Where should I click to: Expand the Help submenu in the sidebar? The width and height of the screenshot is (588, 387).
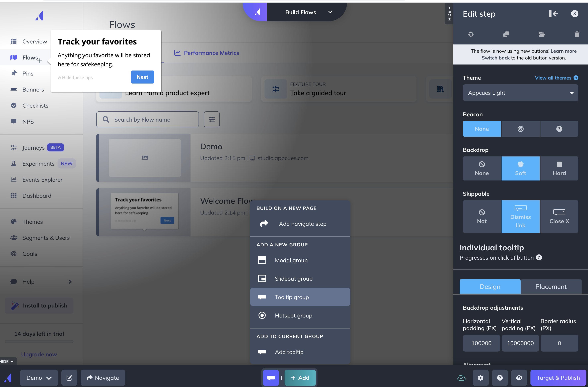click(70, 282)
